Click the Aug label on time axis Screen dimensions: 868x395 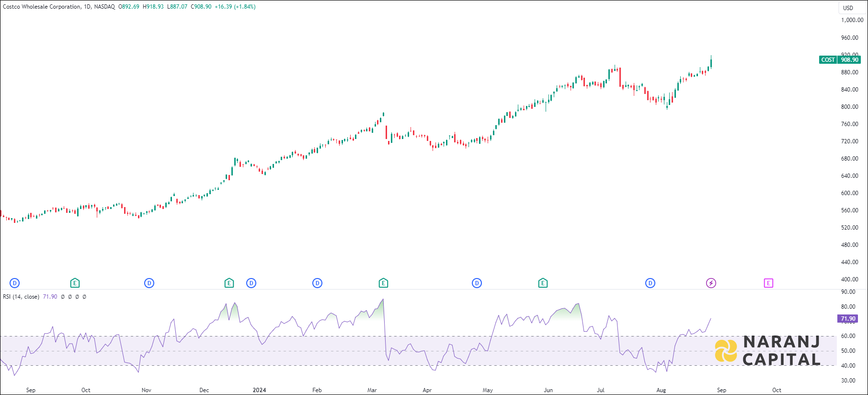pyautogui.click(x=661, y=390)
